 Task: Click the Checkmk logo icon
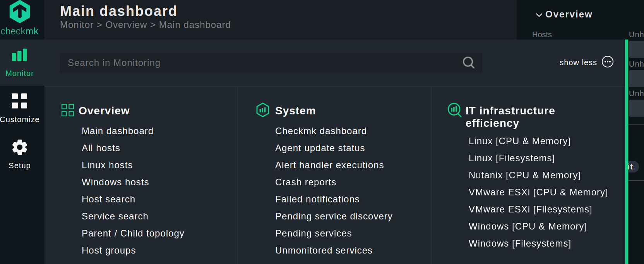point(19,12)
